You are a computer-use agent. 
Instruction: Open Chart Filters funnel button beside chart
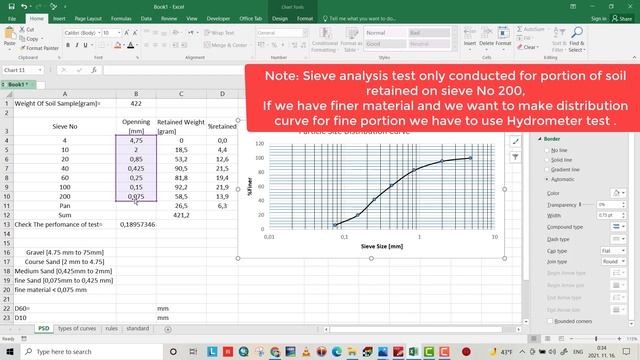[516, 157]
